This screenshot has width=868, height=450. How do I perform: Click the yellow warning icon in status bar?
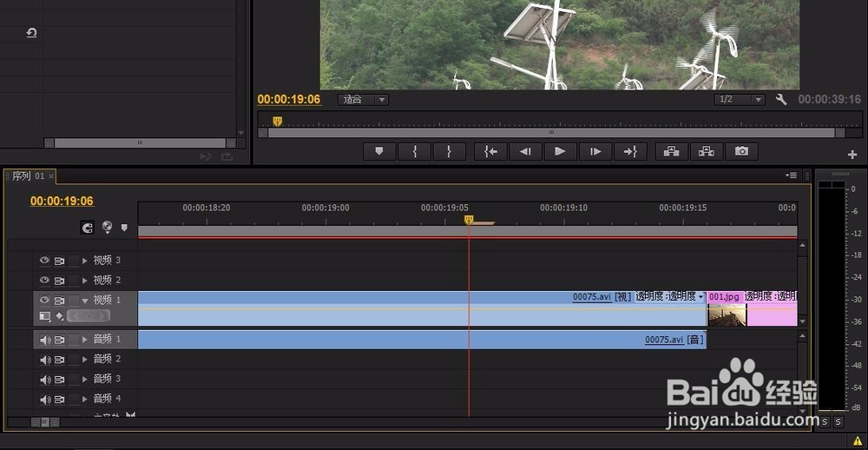pyautogui.click(x=857, y=440)
